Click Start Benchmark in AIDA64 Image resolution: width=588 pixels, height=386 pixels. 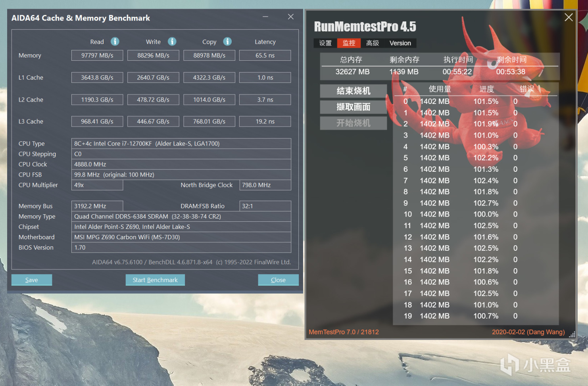[155, 280]
